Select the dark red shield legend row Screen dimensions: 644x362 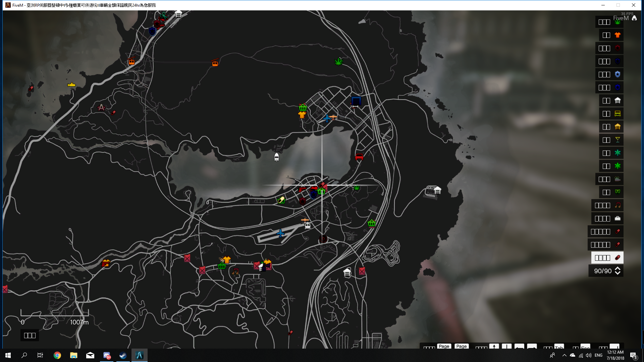click(x=609, y=48)
